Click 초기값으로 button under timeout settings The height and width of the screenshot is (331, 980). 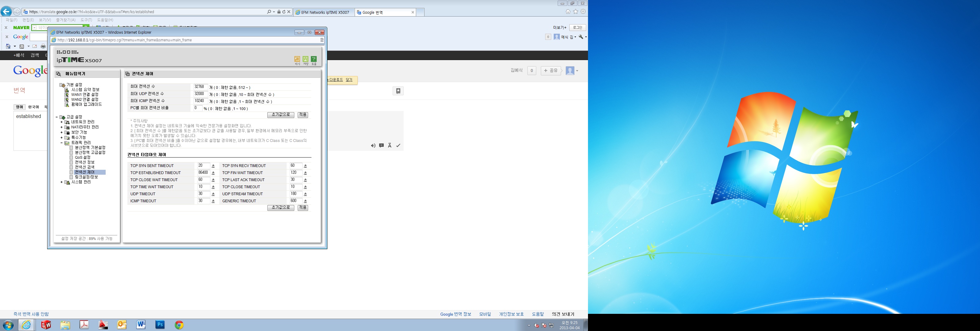coord(281,207)
